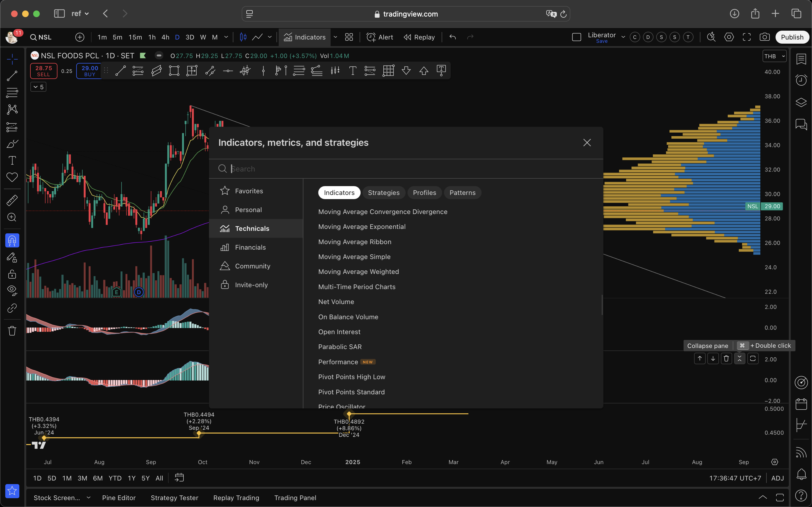Open the patterns tool in left sidebar

12,110
